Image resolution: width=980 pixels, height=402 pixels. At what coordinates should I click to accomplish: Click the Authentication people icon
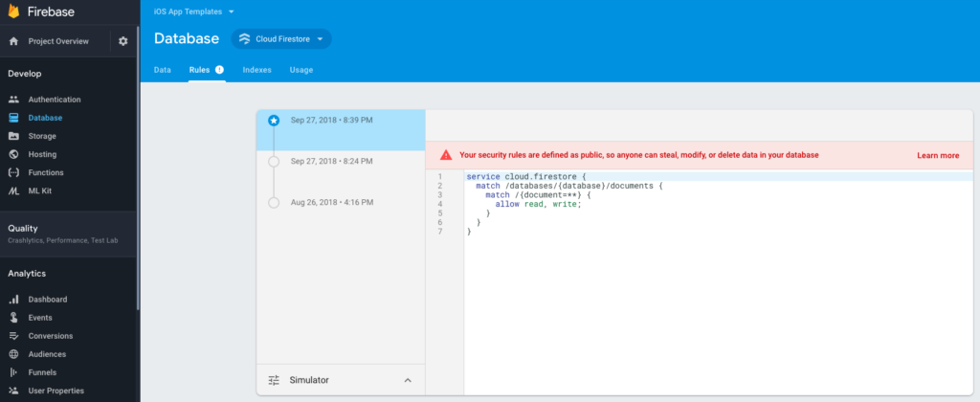click(x=13, y=100)
